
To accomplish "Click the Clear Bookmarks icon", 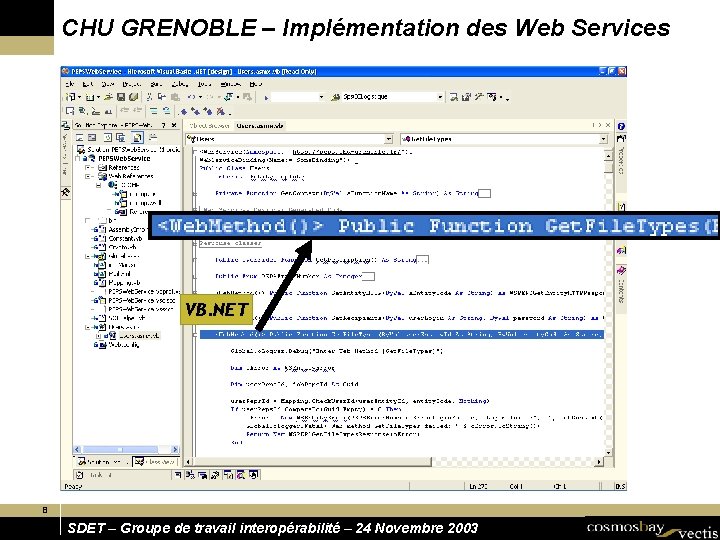I will click(x=221, y=111).
